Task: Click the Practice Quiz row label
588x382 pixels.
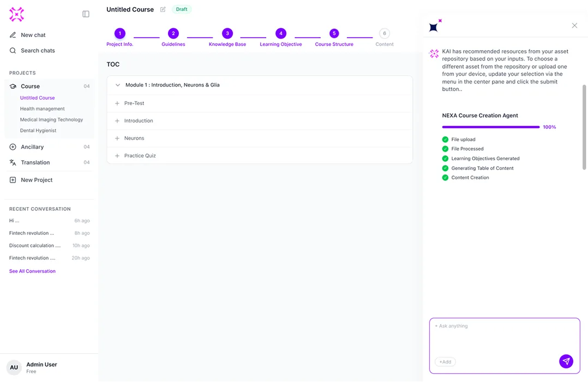Action: pyautogui.click(x=140, y=156)
